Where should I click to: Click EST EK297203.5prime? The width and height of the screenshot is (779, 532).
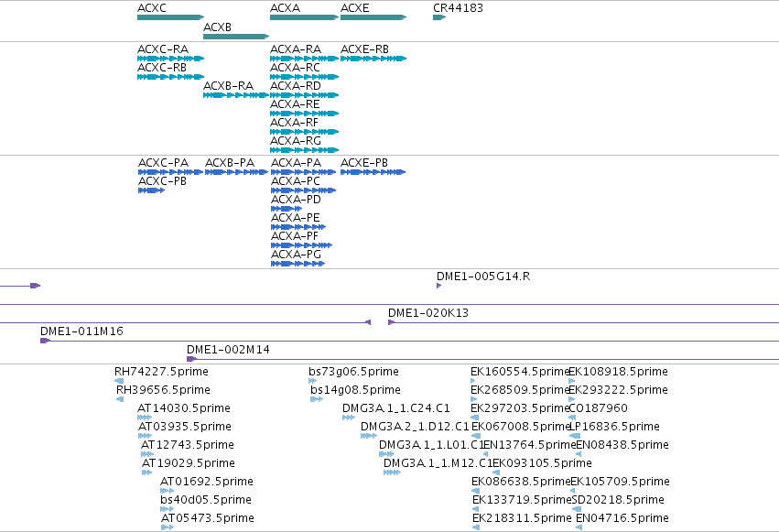[x=475, y=418]
